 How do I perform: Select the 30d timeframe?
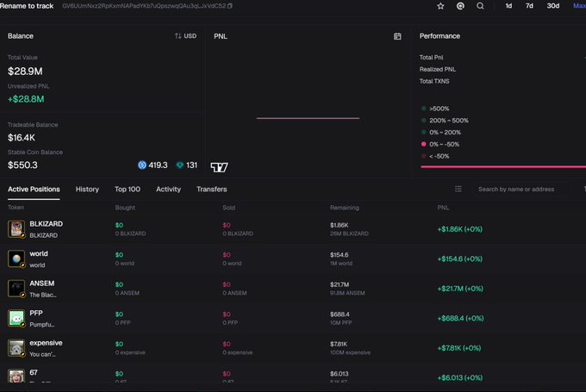553,6
